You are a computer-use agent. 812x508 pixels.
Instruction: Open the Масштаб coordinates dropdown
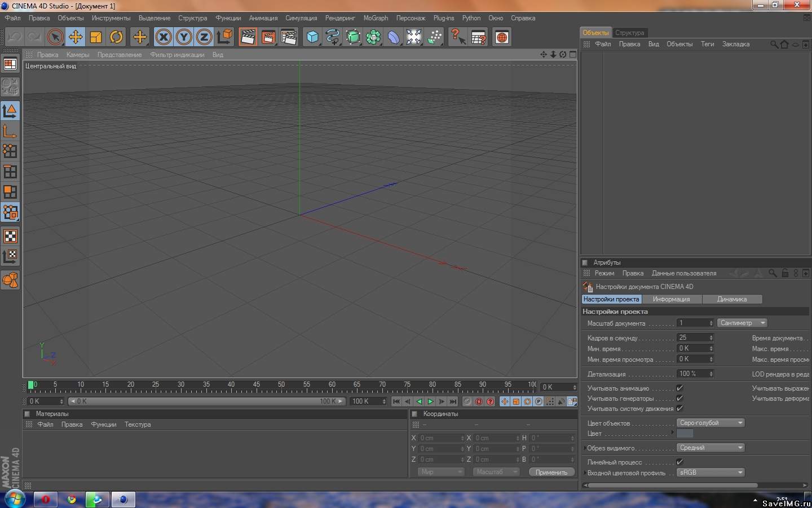[496, 472]
